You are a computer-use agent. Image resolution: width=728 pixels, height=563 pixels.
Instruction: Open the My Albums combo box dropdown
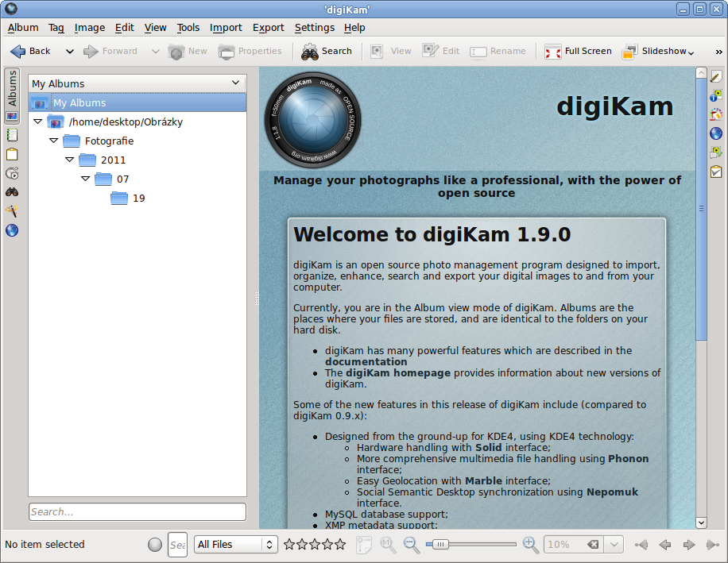[x=137, y=83]
